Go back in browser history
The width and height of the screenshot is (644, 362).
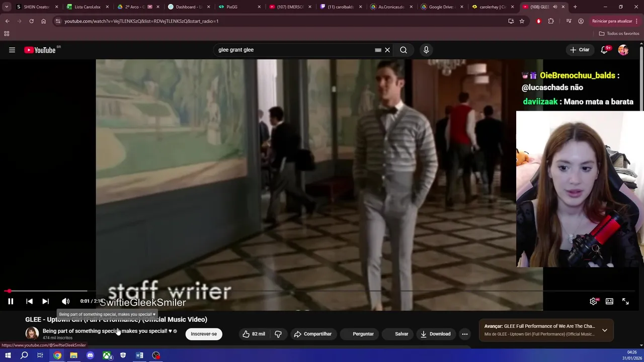(7, 21)
